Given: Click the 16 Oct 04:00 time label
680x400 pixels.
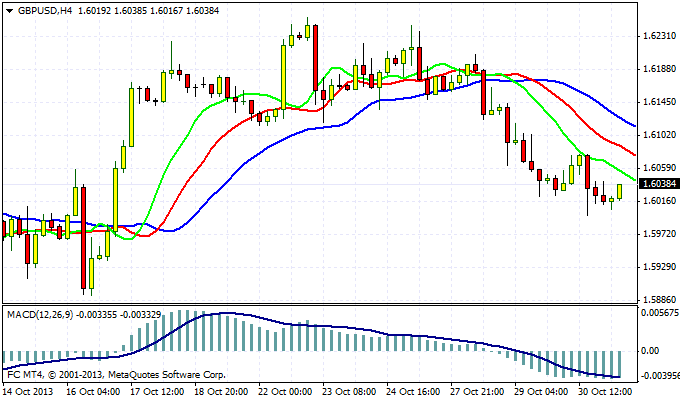Looking at the screenshot, I should (x=93, y=392).
